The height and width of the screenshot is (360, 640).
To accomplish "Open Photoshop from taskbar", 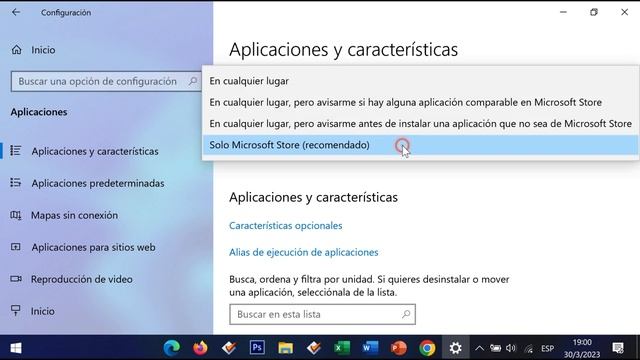I will [257, 348].
